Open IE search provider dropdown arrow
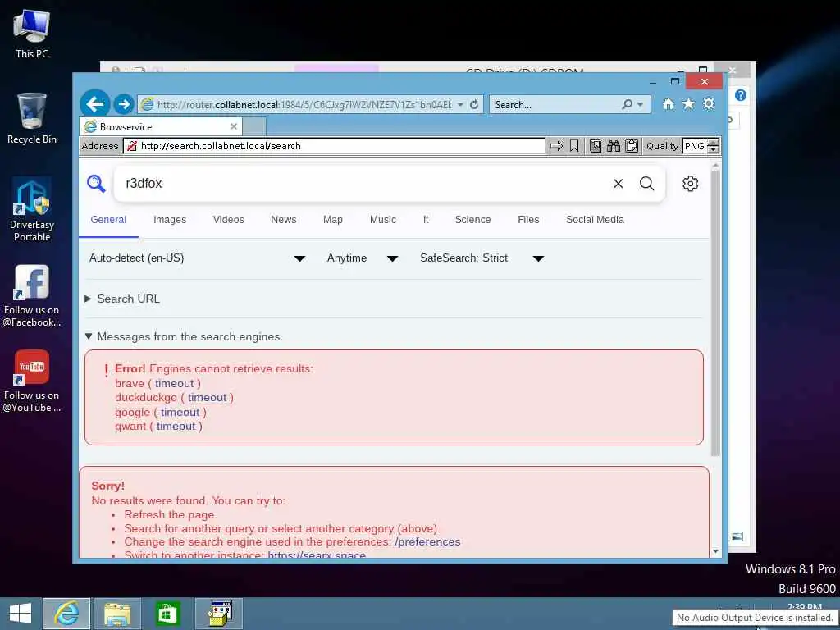Viewport: 840px width, 630px height. click(640, 104)
